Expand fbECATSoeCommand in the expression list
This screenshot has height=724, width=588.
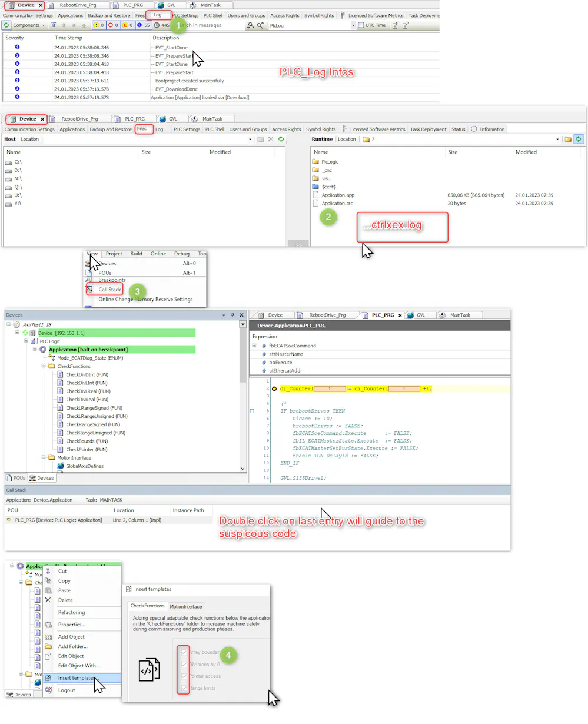click(x=254, y=346)
